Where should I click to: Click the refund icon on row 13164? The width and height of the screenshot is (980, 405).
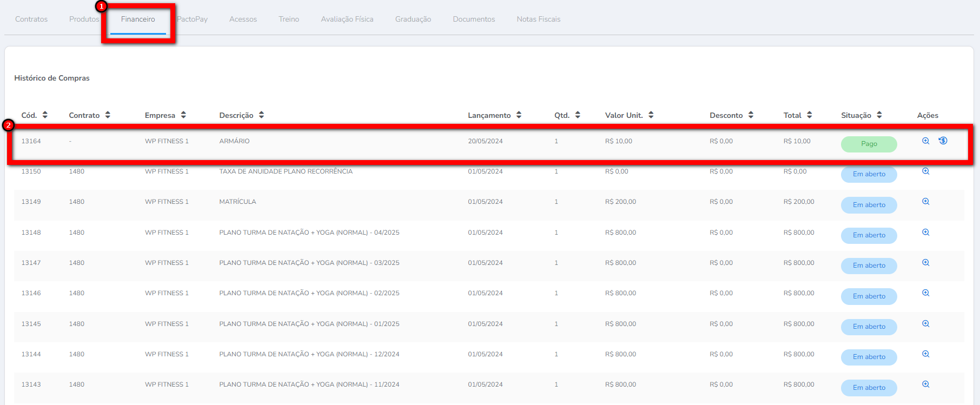(943, 141)
